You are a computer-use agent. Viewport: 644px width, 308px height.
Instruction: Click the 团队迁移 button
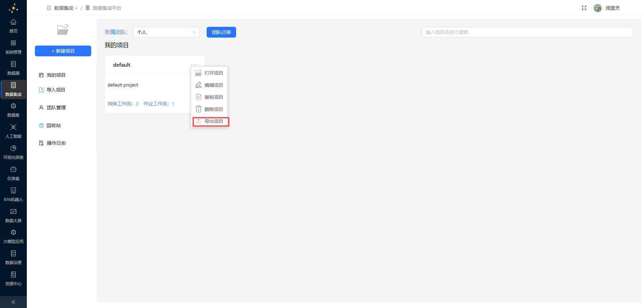pos(221,32)
